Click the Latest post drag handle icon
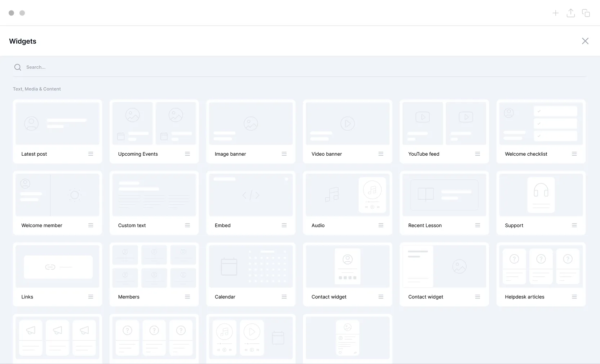 point(91,154)
